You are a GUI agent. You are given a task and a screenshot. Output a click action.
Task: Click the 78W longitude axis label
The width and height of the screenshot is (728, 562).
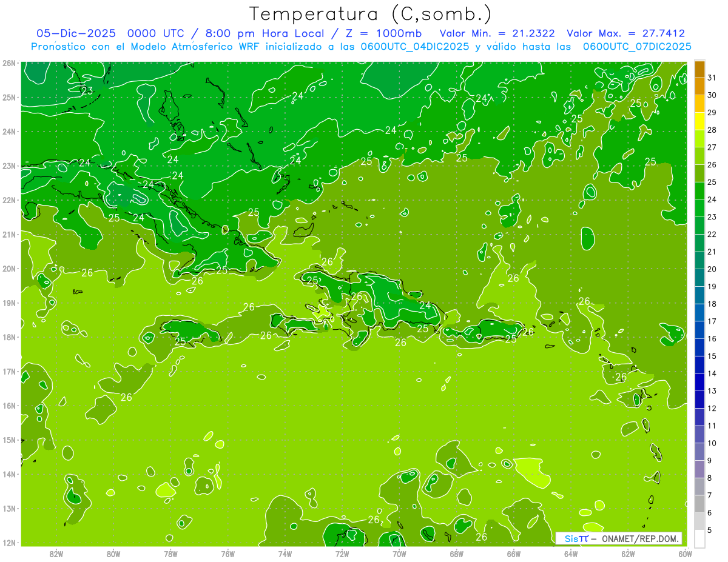(x=170, y=554)
